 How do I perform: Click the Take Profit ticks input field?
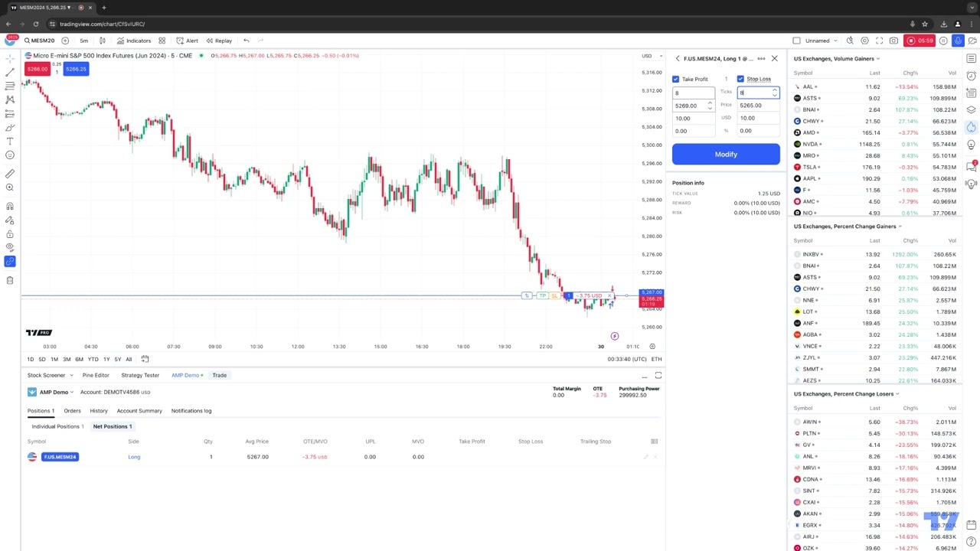[x=694, y=93]
